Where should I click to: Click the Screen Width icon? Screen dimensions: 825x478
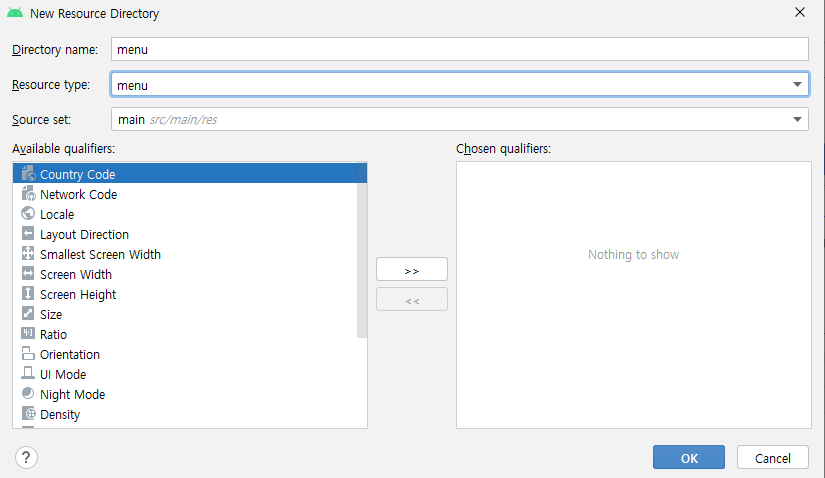28,273
